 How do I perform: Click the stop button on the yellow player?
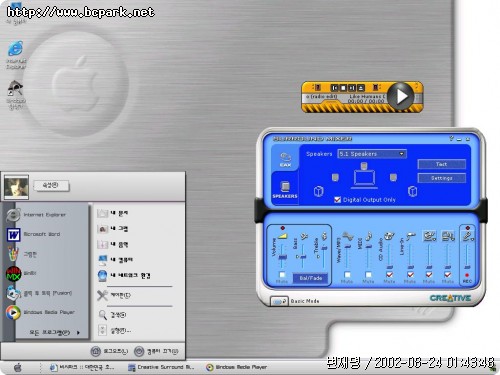pos(343,88)
